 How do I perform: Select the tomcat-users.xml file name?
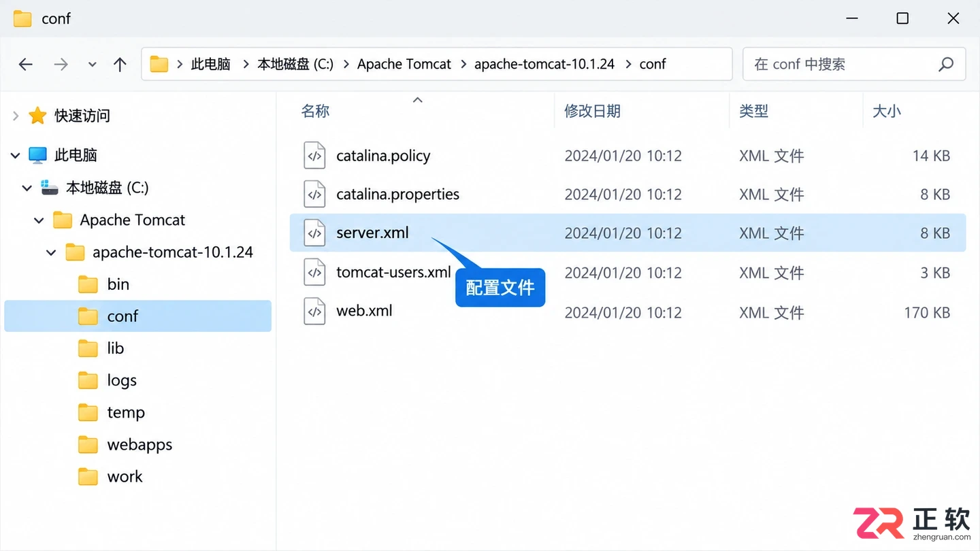393,272
